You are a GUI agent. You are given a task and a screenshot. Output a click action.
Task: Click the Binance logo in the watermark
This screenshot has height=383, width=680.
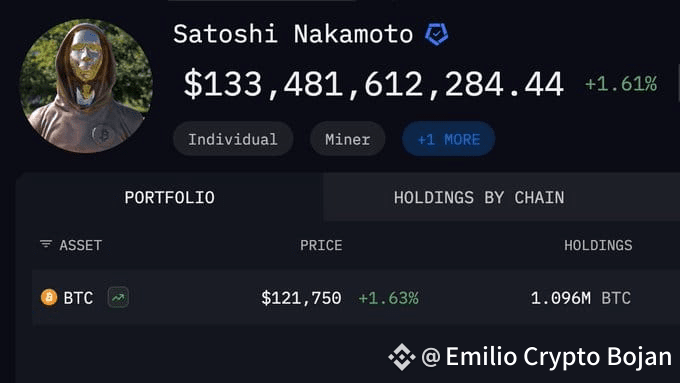pos(402,357)
